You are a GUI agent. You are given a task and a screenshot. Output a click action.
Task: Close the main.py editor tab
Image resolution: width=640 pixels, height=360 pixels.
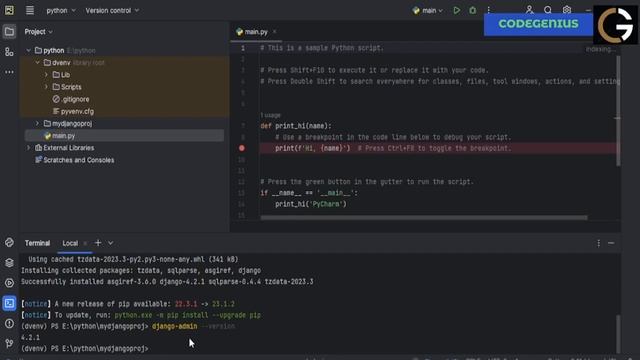tap(275, 32)
